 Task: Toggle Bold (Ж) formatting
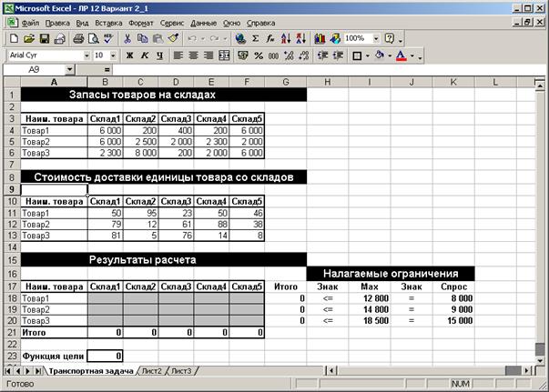point(129,55)
